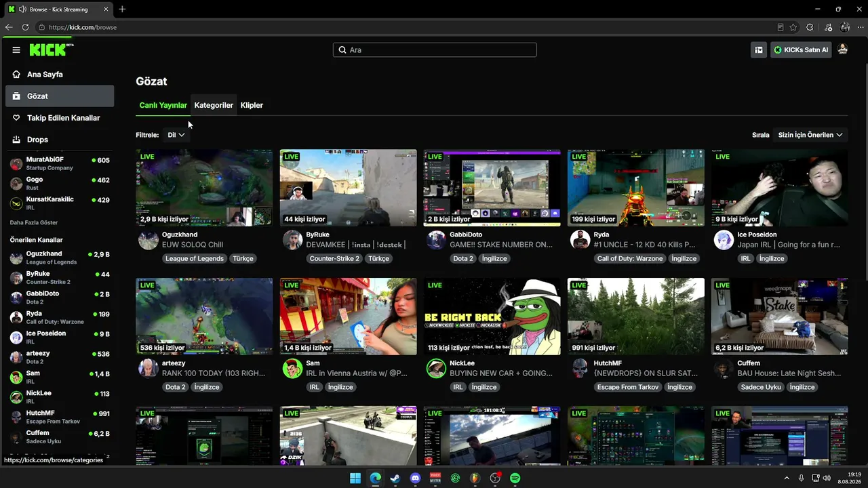Open Spotify from the taskbar
Screen dimensions: 868x488
click(515, 479)
